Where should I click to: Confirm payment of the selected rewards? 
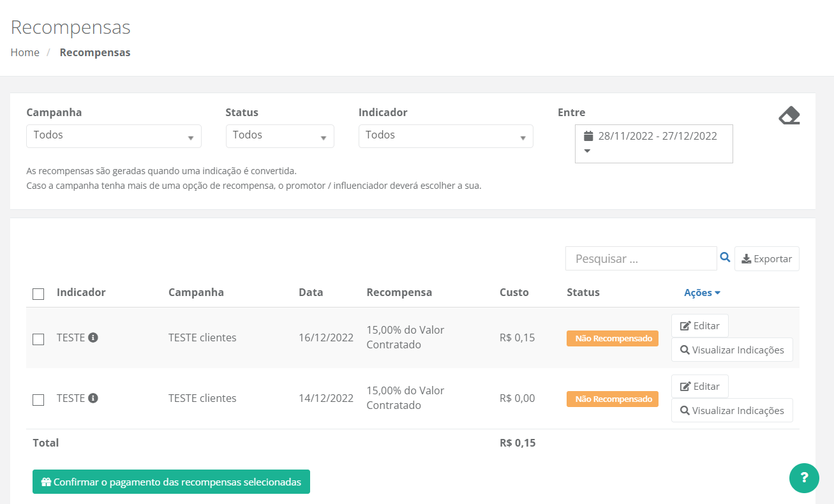(171, 482)
